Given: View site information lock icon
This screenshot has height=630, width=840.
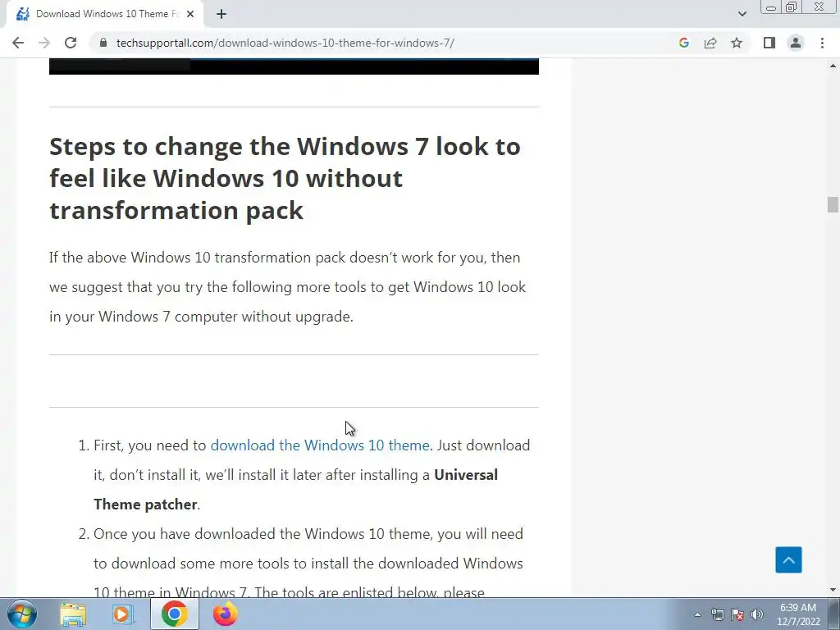Looking at the screenshot, I should click(x=103, y=43).
